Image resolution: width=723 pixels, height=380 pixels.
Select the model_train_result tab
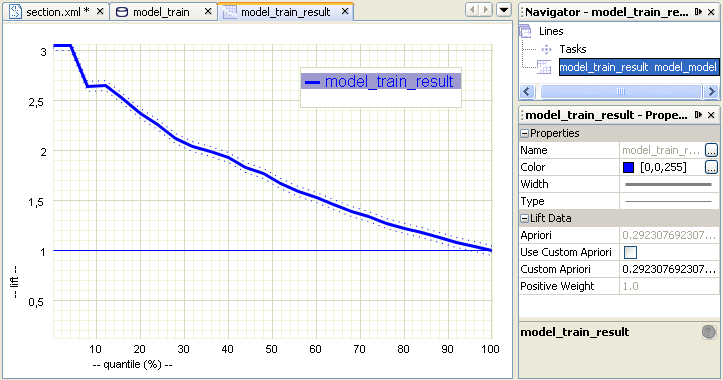[x=286, y=12]
